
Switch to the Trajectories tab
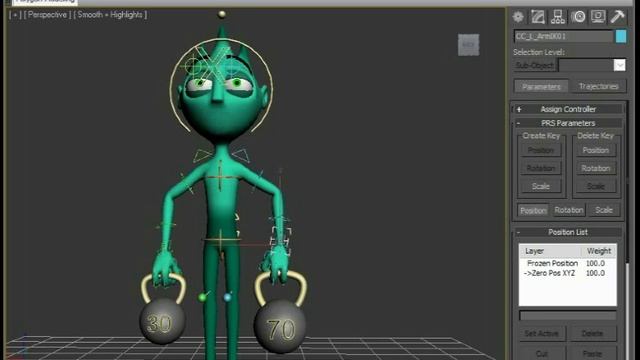pyautogui.click(x=598, y=87)
